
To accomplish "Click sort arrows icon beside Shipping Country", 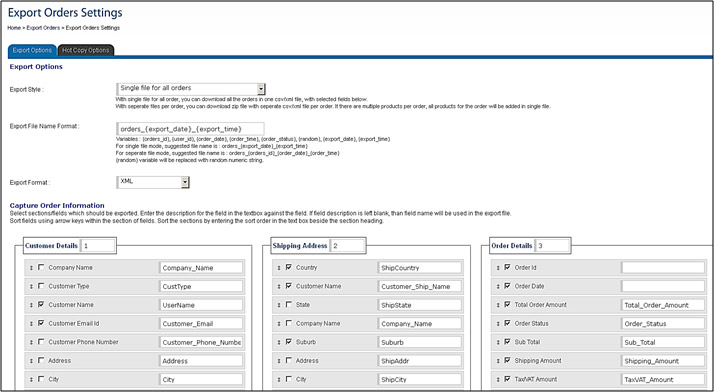I will 279,268.
